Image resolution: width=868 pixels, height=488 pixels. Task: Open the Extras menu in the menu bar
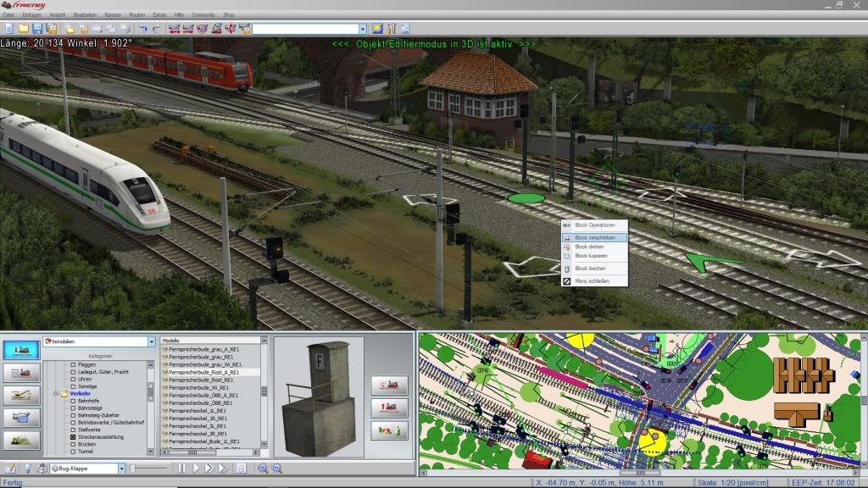(x=158, y=14)
